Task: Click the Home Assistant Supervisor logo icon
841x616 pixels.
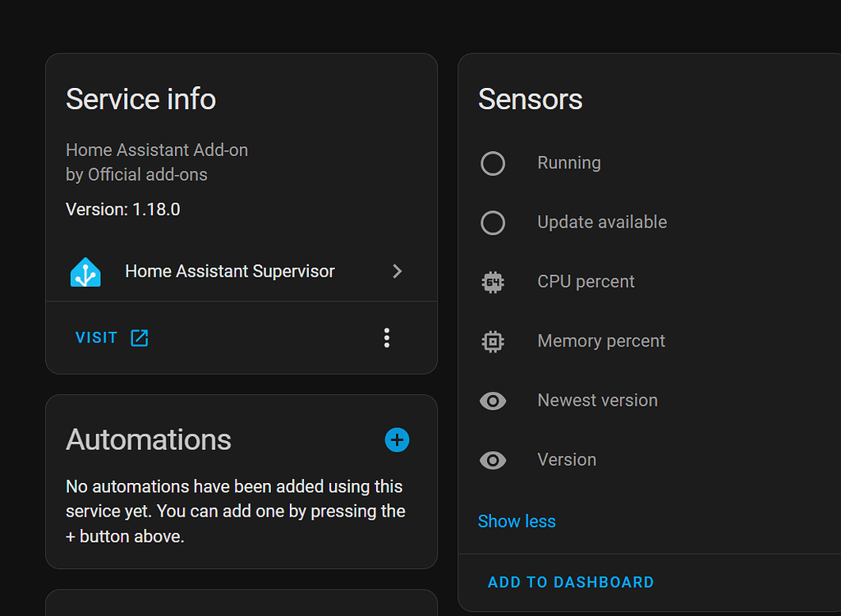Action: pyautogui.click(x=86, y=271)
